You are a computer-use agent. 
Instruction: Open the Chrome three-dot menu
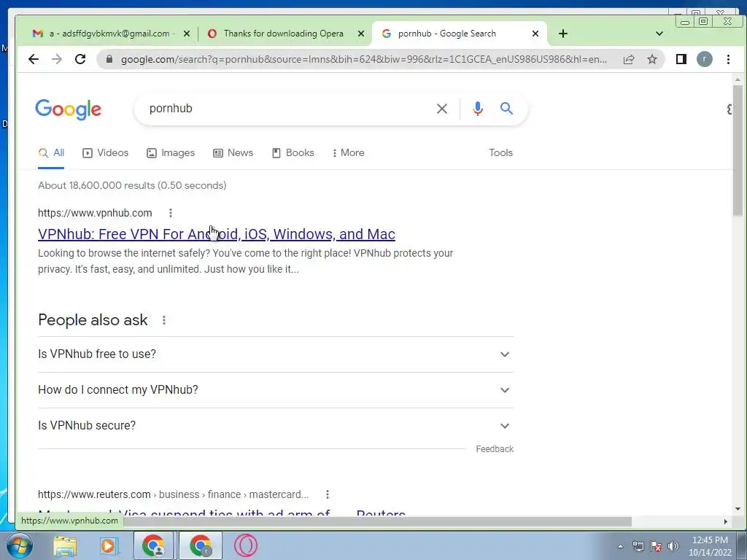pyautogui.click(x=729, y=59)
